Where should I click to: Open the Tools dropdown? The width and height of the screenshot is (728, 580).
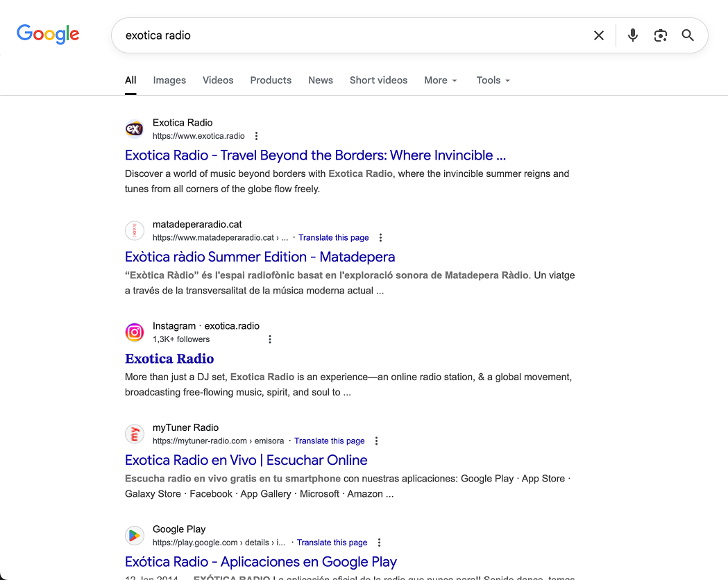(492, 80)
